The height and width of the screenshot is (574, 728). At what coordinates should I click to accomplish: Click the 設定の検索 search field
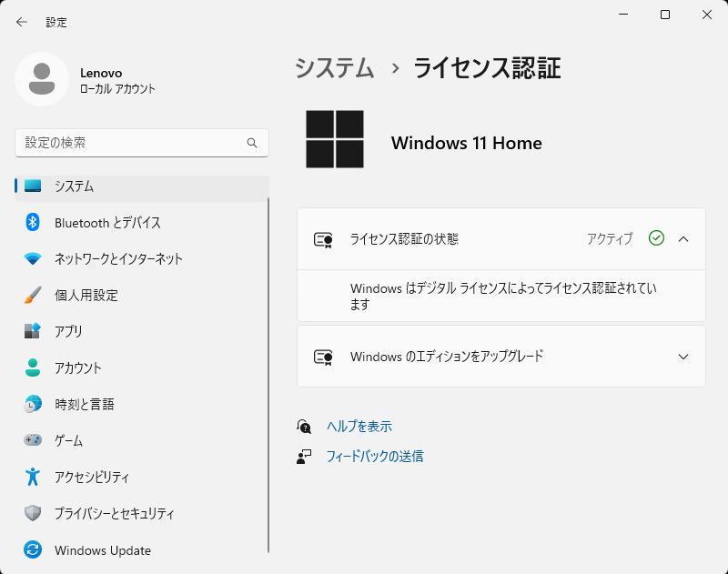[x=142, y=143]
